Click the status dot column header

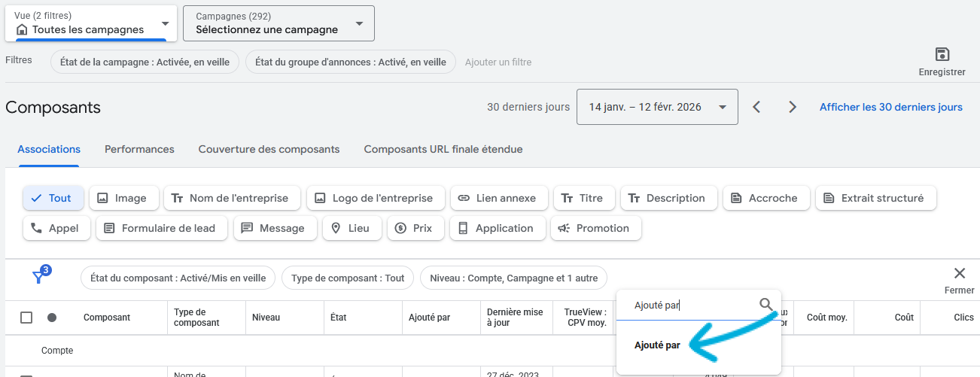coord(52,318)
